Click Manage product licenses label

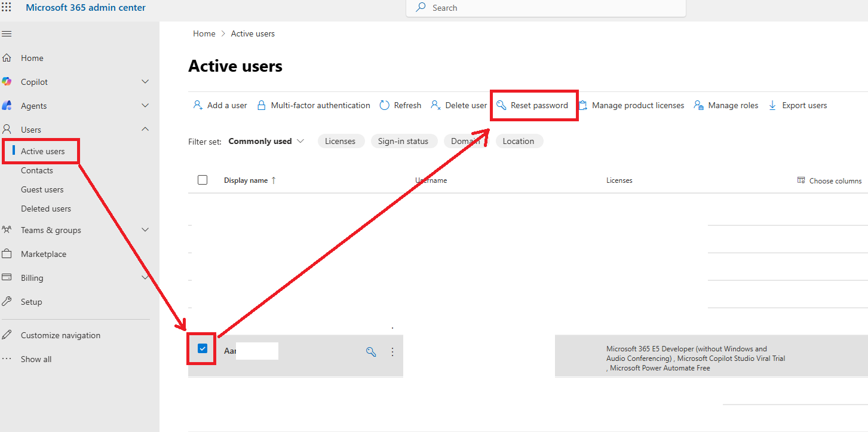(x=638, y=105)
